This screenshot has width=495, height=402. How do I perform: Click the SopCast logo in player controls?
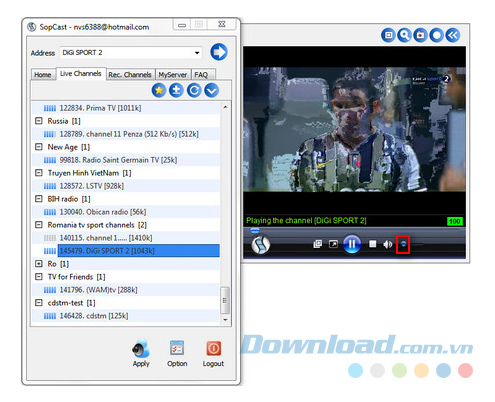point(260,245)
